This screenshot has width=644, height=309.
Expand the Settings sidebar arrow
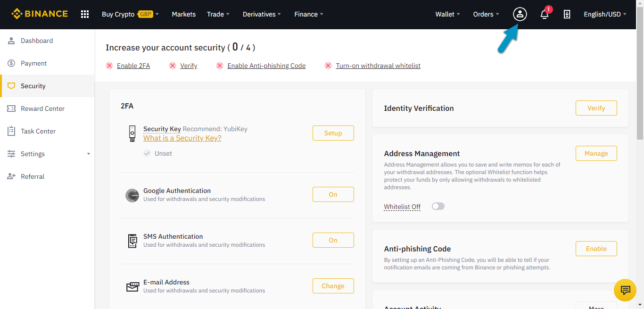(89, 154)
